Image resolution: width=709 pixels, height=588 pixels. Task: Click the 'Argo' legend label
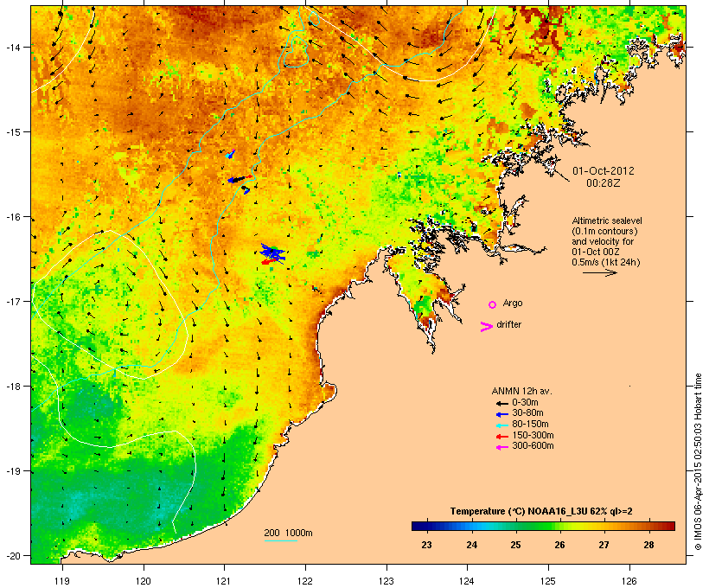click(513, 303)
